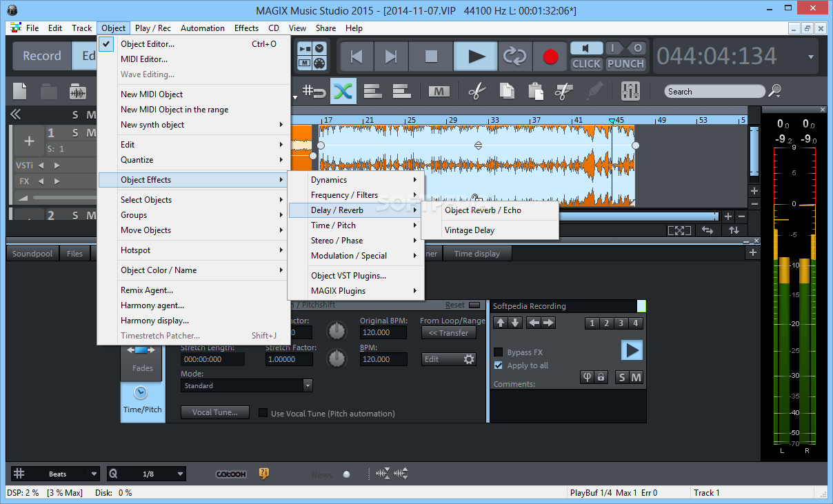Click the phase invert icon
Viewport: 833px width, 504px height.
click(x=588, y=377)
